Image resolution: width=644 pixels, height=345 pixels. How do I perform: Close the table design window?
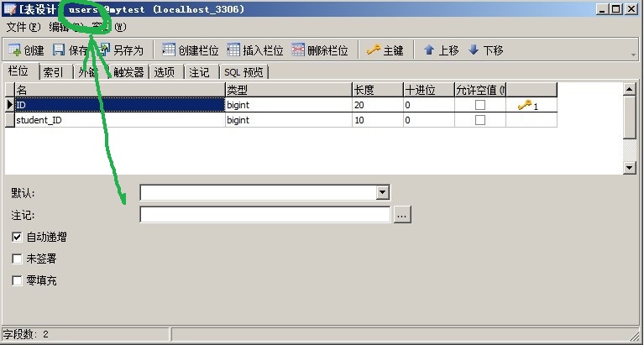pos(631,9)
